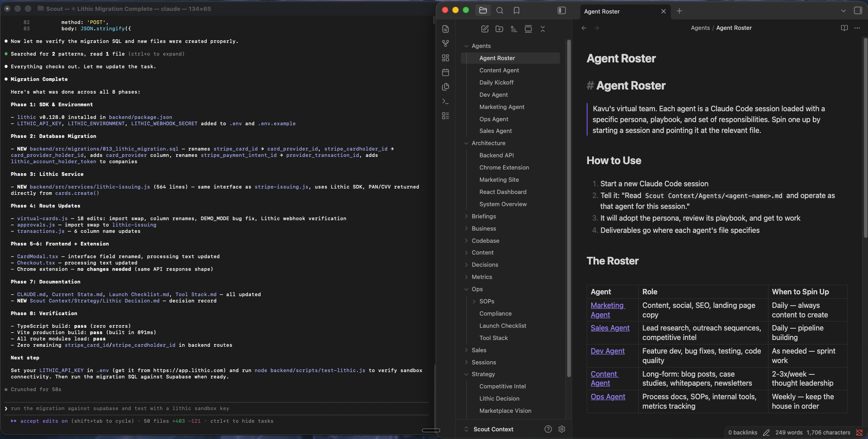Open the bookmarks panel
The width and height of the screenshot is (868, 439).
point(517,10)
